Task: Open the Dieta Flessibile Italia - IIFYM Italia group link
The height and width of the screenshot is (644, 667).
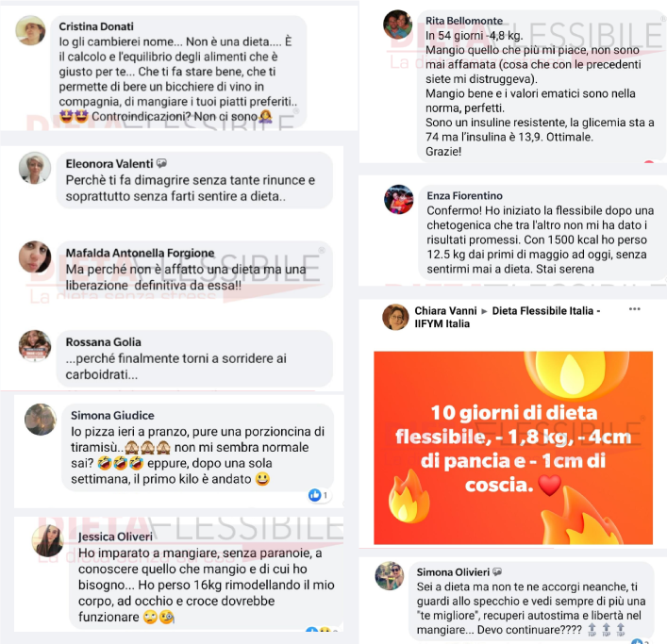Action: click(x=508, y=317)
